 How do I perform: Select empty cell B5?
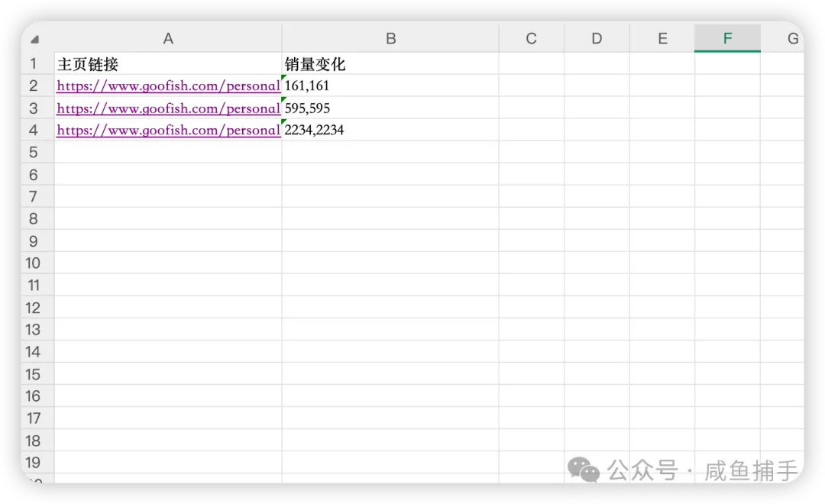pos(390,152)
